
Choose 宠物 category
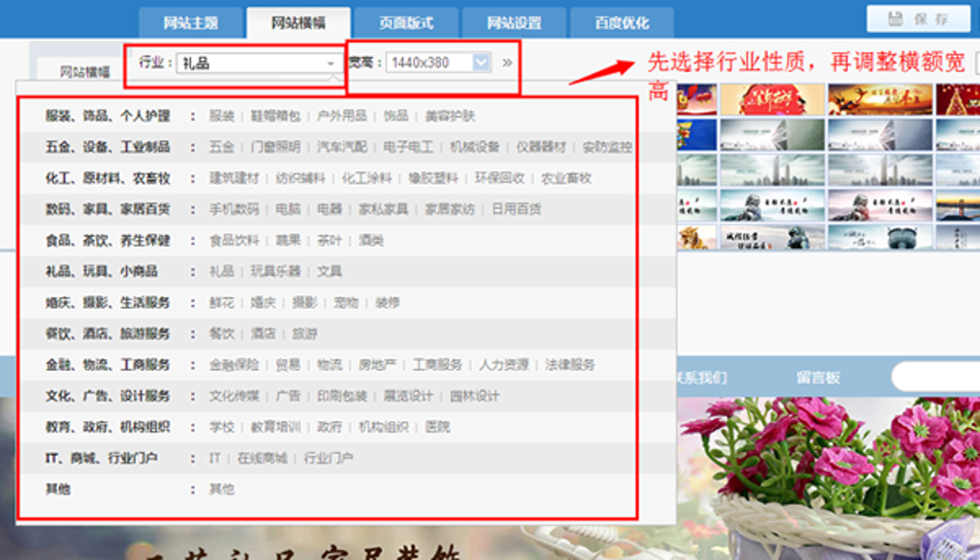click(346, 303)
